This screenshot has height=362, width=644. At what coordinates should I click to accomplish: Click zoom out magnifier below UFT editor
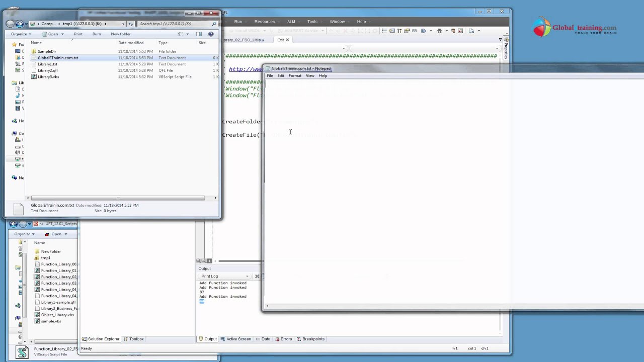(x=204, y=261)
